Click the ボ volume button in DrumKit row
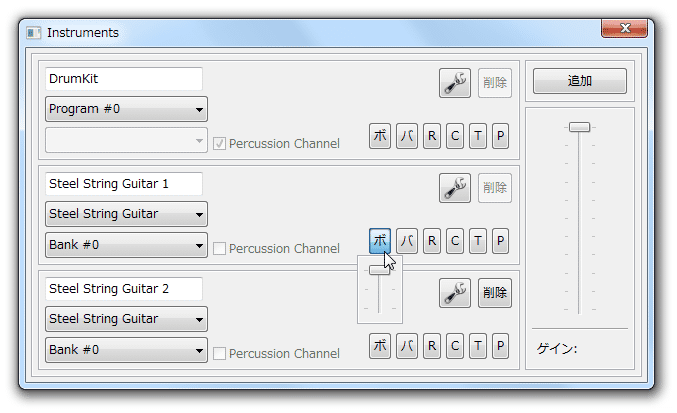 click(x=380, y=136)
